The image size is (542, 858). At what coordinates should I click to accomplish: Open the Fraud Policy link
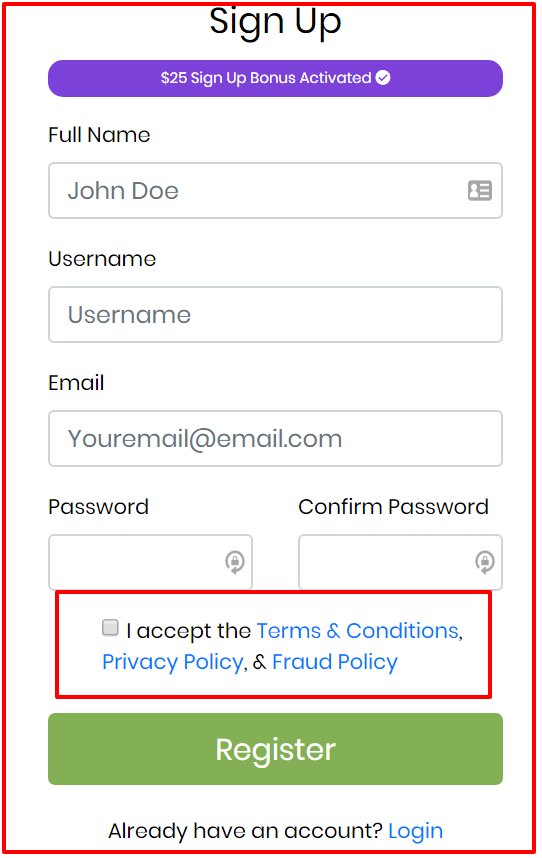click(x=335, y=662)
